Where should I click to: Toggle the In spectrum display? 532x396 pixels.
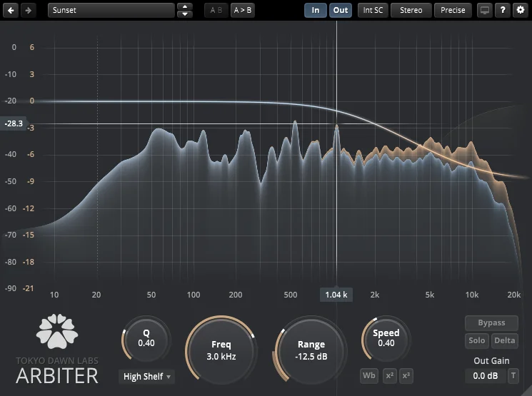316,10
